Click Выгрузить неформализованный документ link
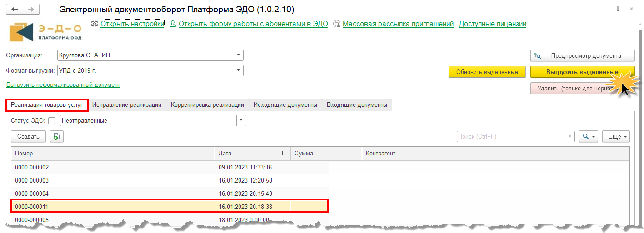This screenshot has height=233, width=644. click(x=63, y=85)
